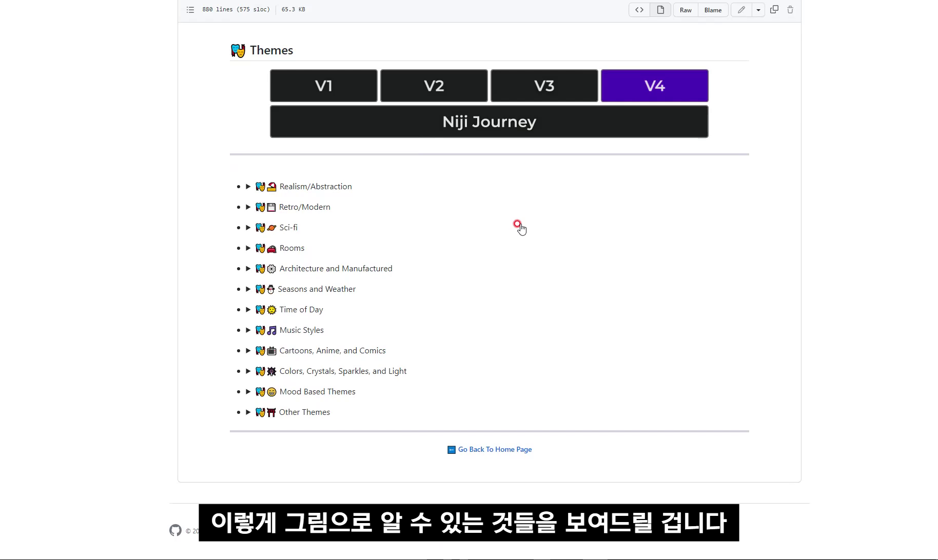This screenshot has height=560, width=938.
Task: Follow Go Back To Home Page link
Action: (x=495, y=450)
